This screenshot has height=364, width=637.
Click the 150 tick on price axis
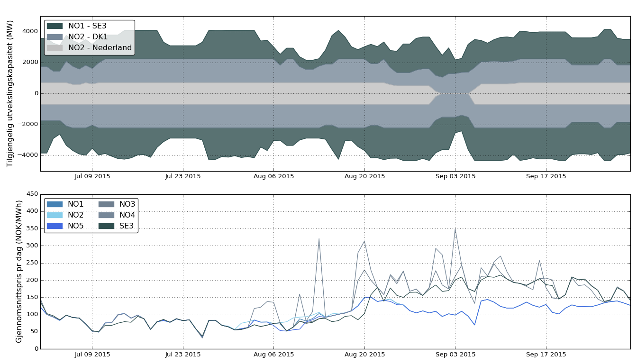coord(33,297)
